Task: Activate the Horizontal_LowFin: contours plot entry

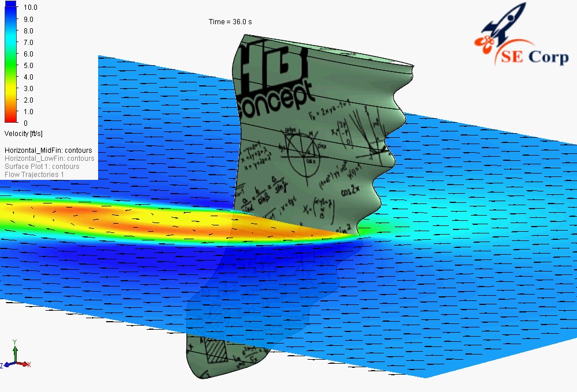Action: pos(49,159)
